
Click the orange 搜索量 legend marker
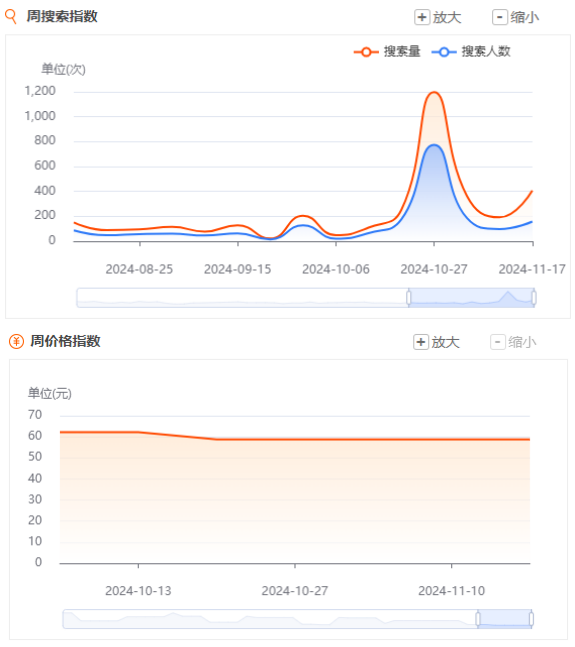pyautogui.click(x=365, y=52)
